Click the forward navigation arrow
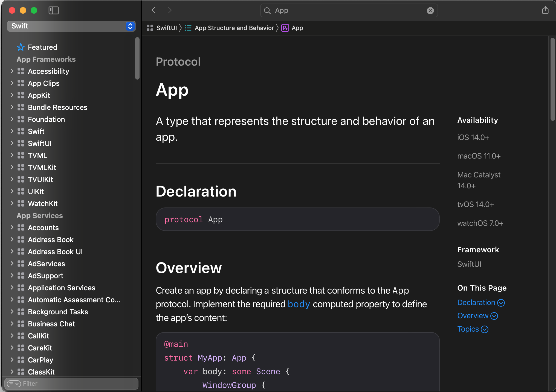 click(170, 10)
